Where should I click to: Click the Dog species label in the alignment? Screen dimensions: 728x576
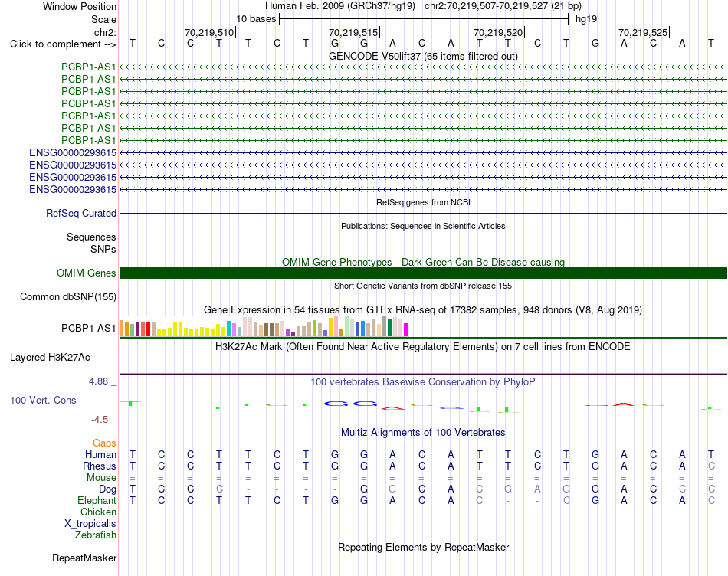click(x=108, y=489)
